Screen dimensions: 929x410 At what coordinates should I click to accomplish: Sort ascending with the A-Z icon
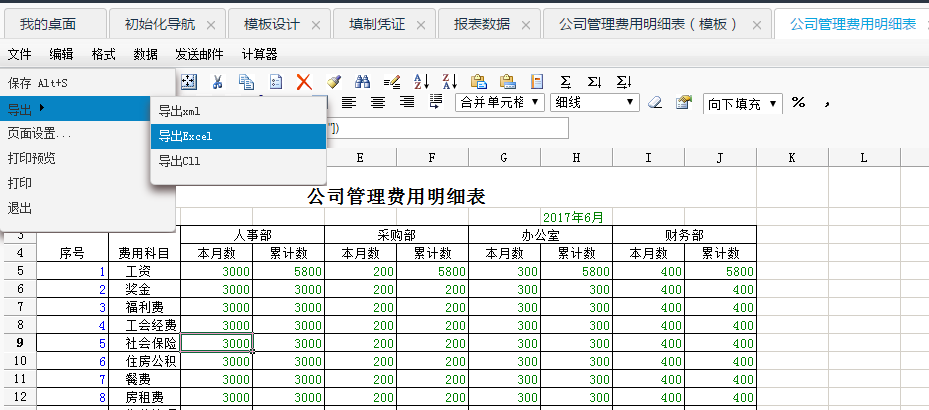[x=421, y=82]
